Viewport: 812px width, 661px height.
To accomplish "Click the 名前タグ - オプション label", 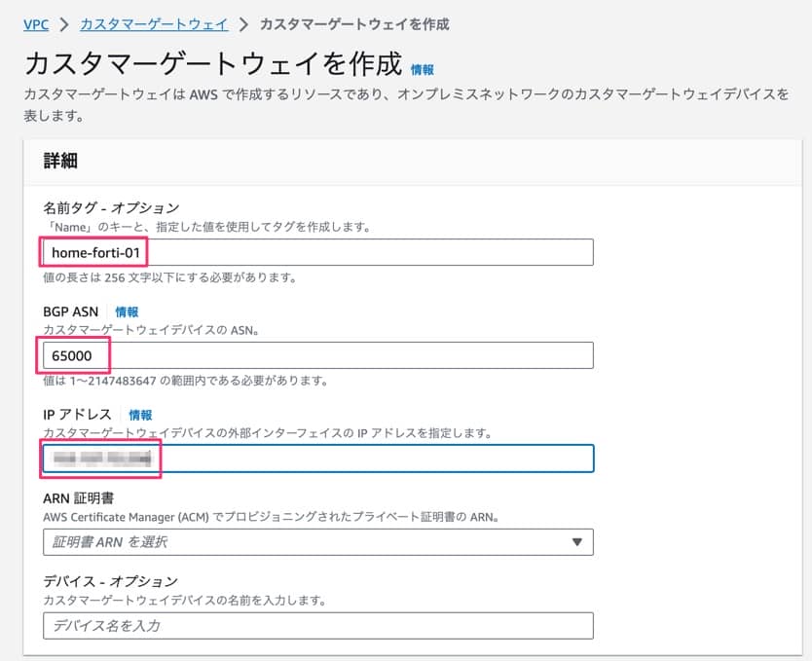I will click(x=111, y=208).
